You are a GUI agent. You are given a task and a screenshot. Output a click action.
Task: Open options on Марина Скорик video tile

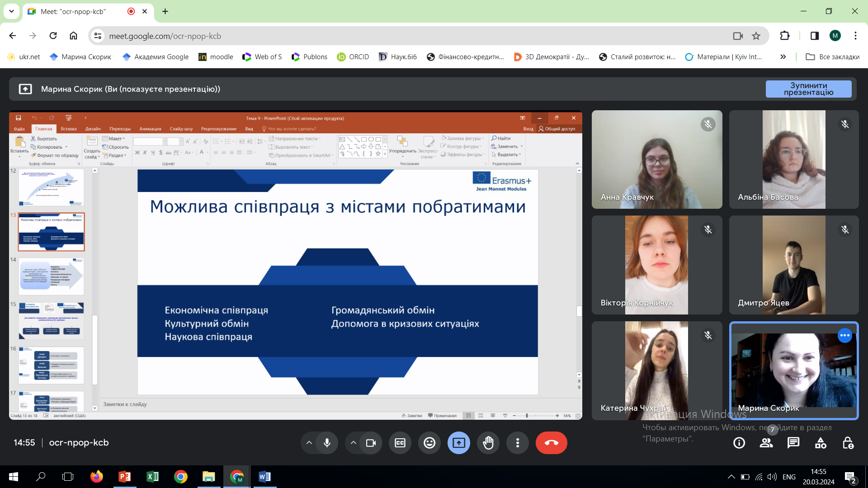tap(844, 336)
